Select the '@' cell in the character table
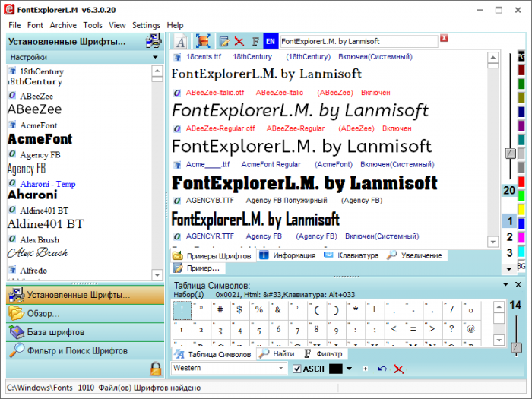Image resolution: width=532 pixels, height=399 pixels. [x=470, y=329]
